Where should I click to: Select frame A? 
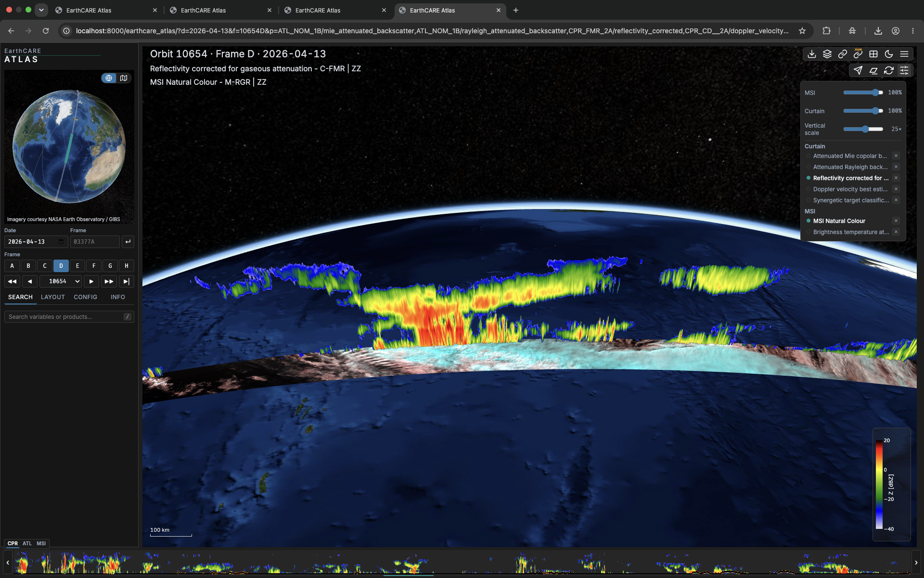tap(12, 266)
